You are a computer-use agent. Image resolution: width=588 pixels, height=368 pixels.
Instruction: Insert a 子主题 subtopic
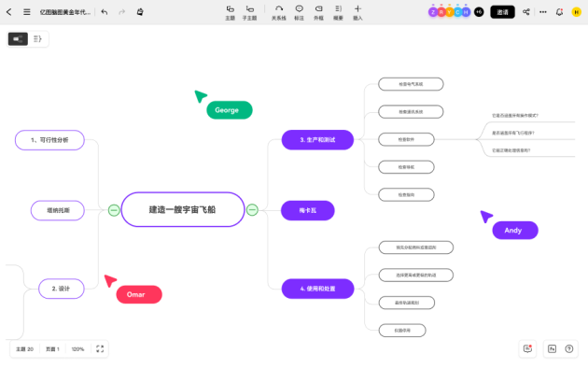coord(249,12)
